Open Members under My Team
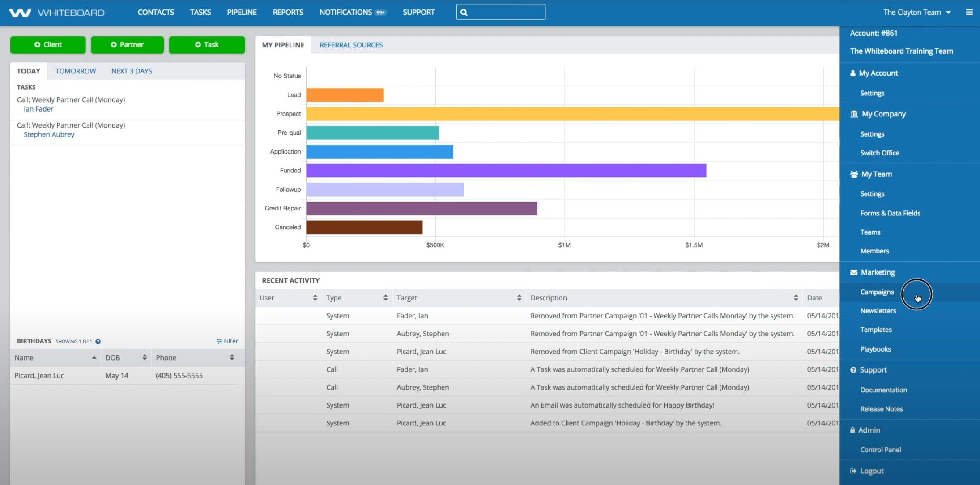This screenshot has width=980, height=485. 874,251
